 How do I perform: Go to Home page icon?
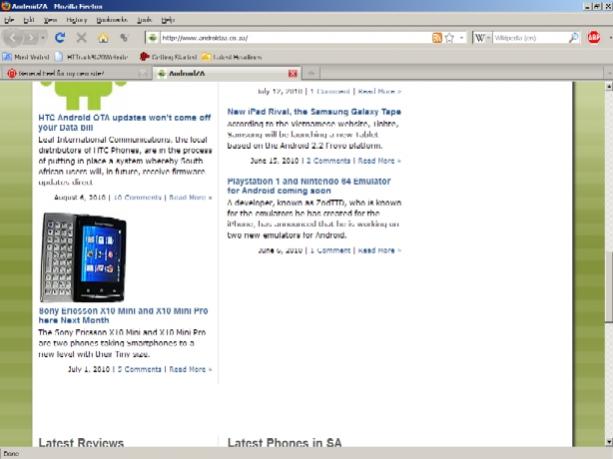point(103,38)
